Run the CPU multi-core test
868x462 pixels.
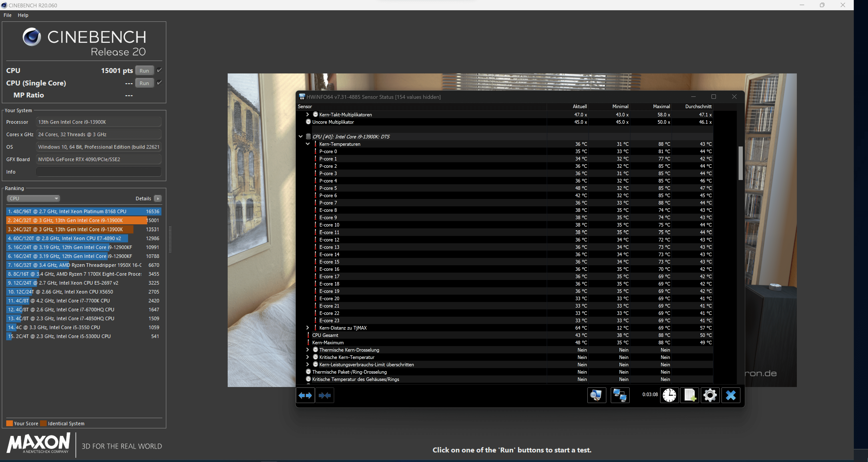tap(144, 71)
